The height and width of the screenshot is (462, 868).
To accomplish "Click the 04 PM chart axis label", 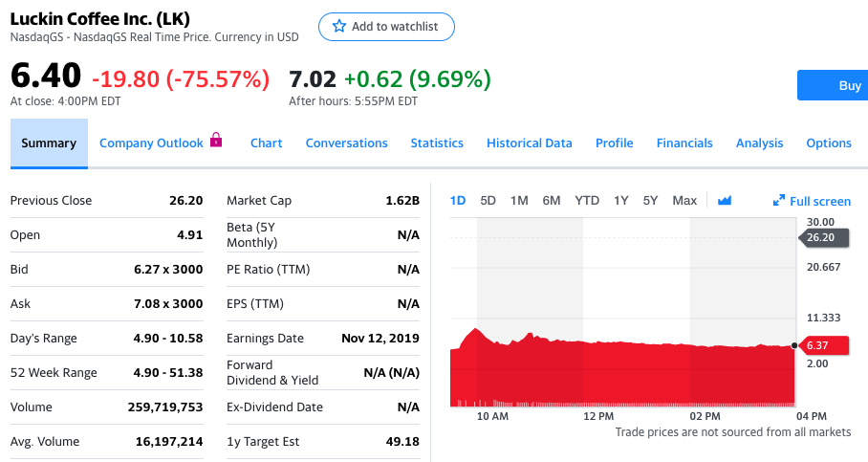I will [812, 416].
